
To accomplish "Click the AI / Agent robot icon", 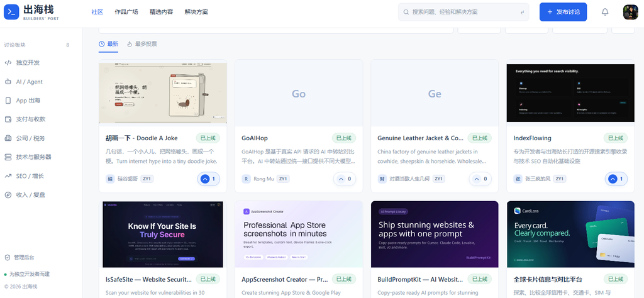I will tap(8, 82).
